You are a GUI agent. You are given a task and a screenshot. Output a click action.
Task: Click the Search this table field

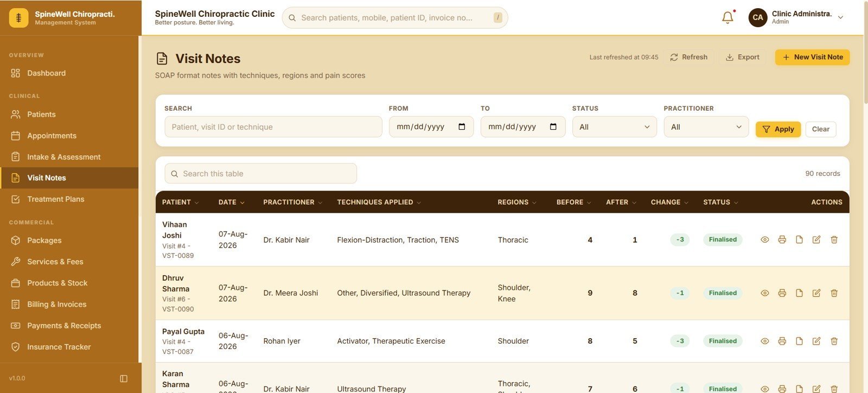[261, 174]
